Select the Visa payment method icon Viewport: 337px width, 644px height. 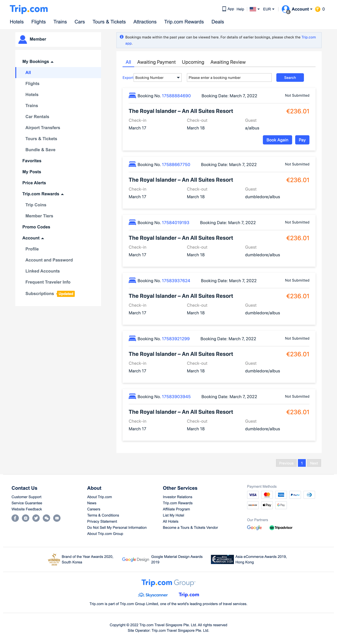coord(253,495)
